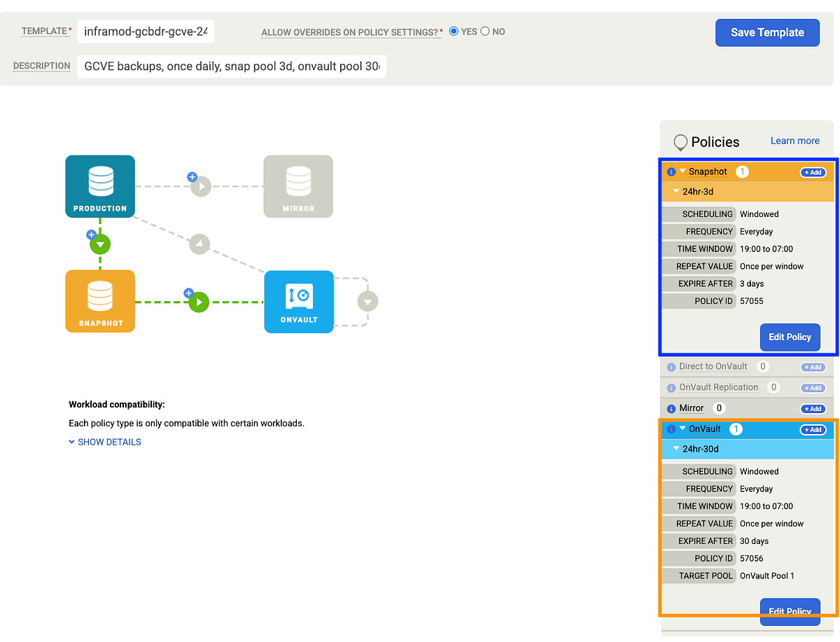
Task: Click the Save Template button
Action: [767, 32]
